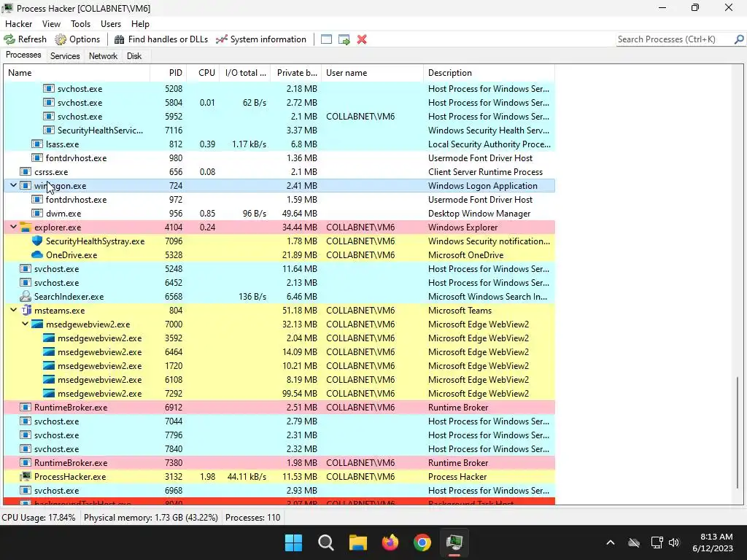
Task: Click the Refresh toolbar icon
Action: pyautogui.click(x=9, y=39)
